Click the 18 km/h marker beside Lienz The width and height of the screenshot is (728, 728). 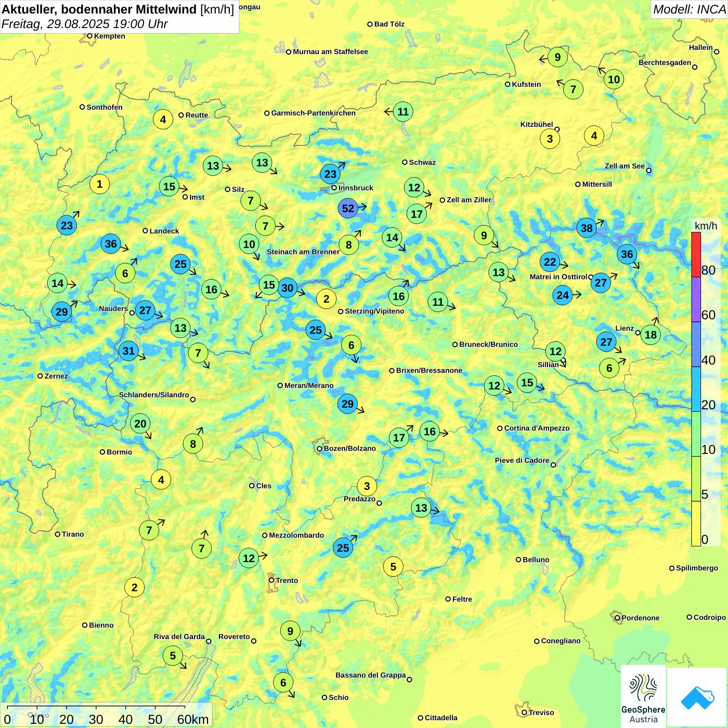coord(651,334)
